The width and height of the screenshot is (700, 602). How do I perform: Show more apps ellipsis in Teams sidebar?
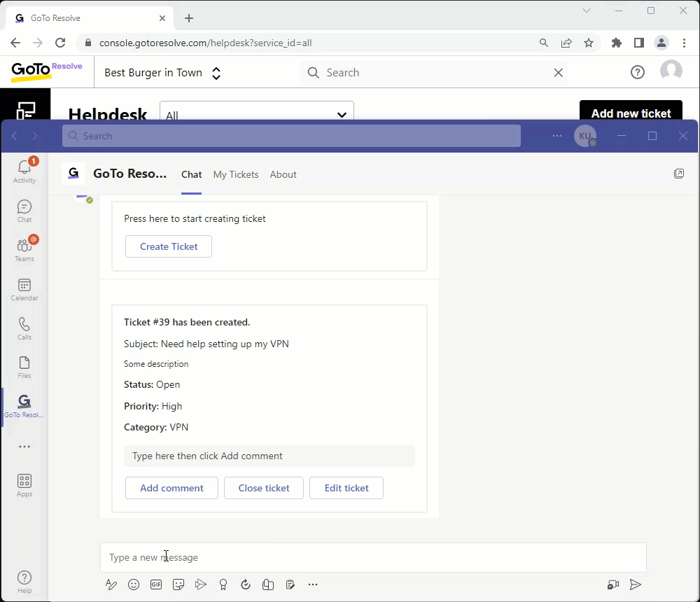pyautogui.click(x=24, y=447)
